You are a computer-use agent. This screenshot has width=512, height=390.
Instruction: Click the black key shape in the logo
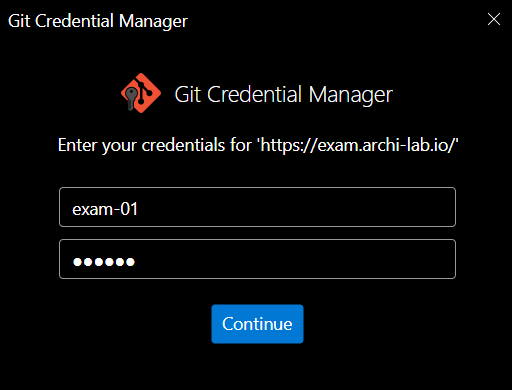131,98
